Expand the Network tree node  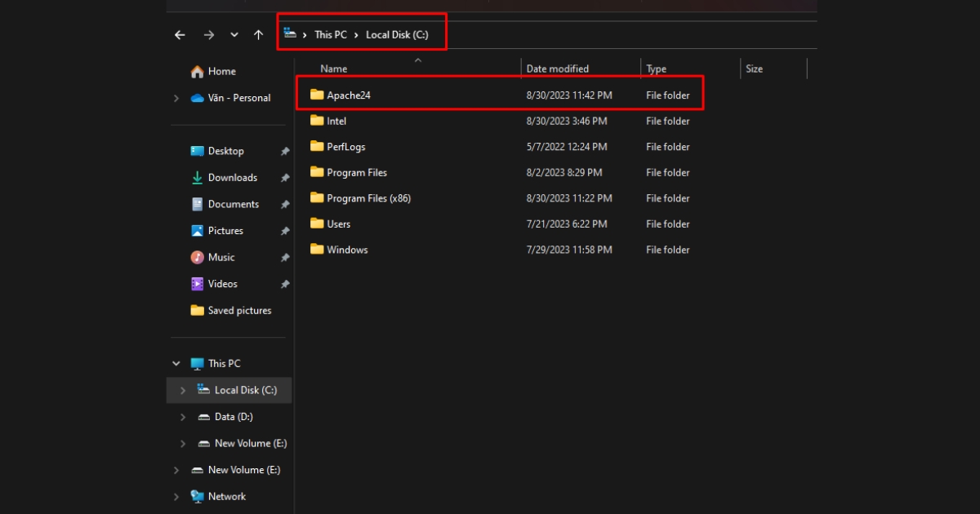176,497
